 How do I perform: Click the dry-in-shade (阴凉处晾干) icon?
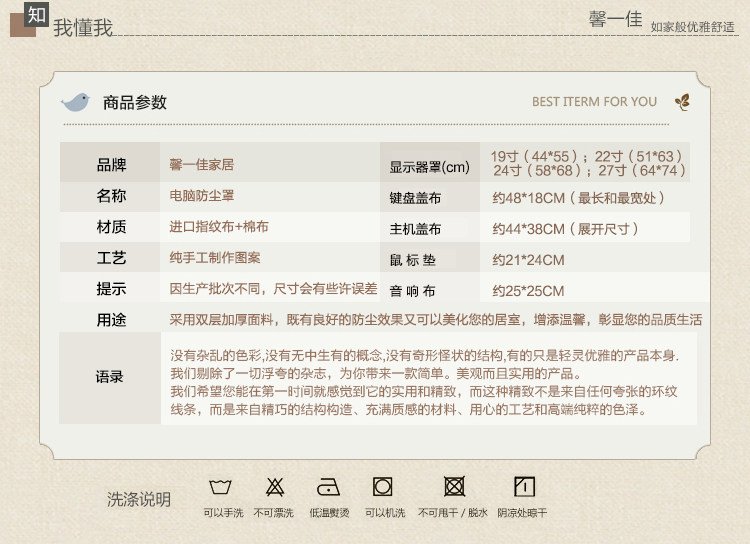coord(523,488)
